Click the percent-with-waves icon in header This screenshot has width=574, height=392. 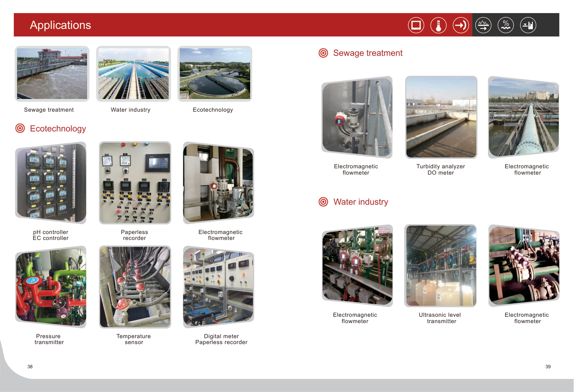click(506, 25)
